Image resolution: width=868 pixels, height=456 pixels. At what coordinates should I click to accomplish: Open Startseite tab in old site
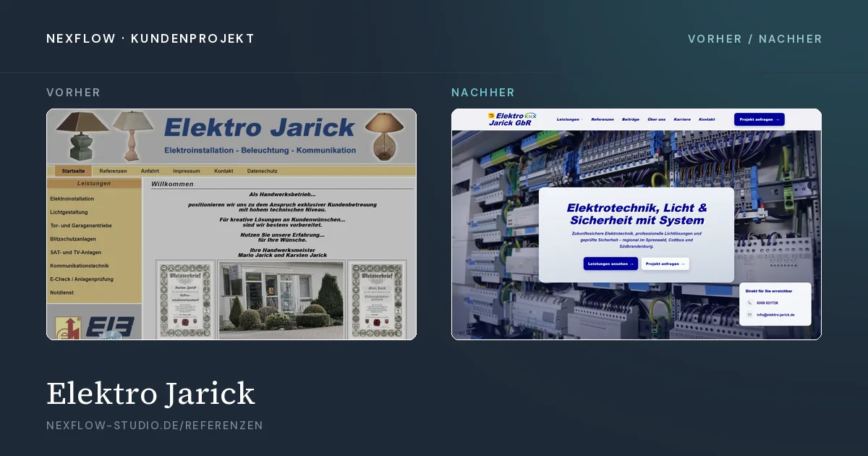[x=73, y=171]
